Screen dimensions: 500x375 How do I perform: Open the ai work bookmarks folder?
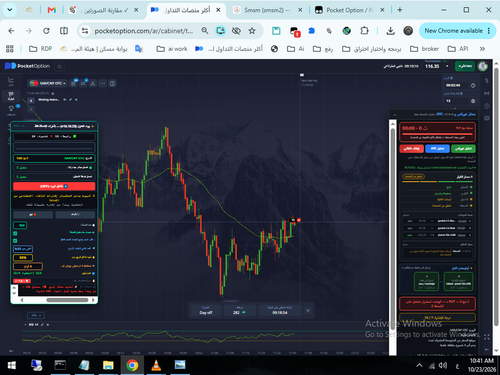tap(172, 49)
